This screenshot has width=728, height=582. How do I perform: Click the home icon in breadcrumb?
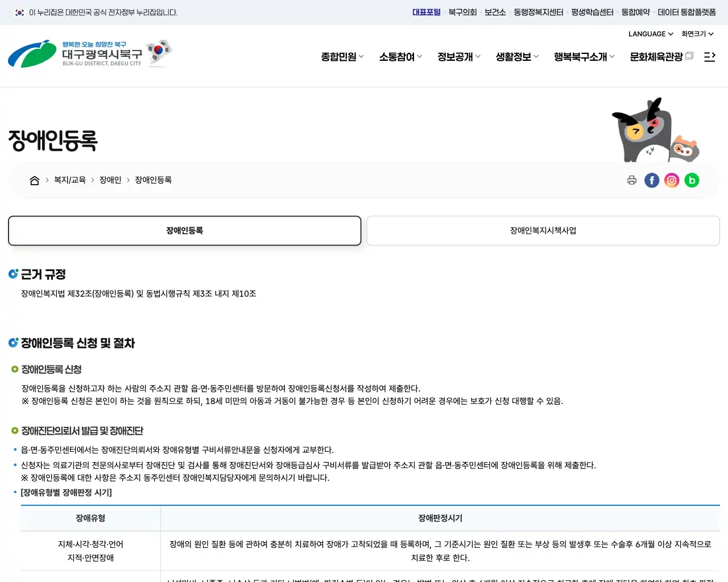(x=34, y=180)
